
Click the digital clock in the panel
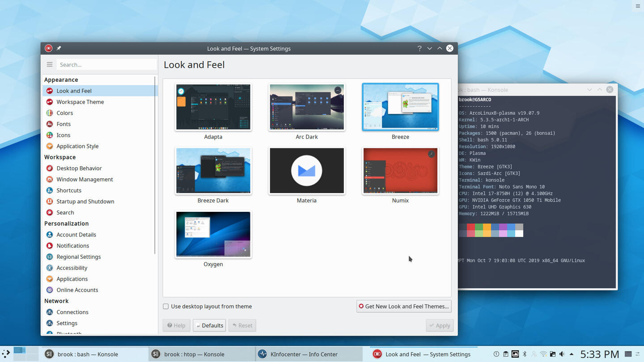599,354
